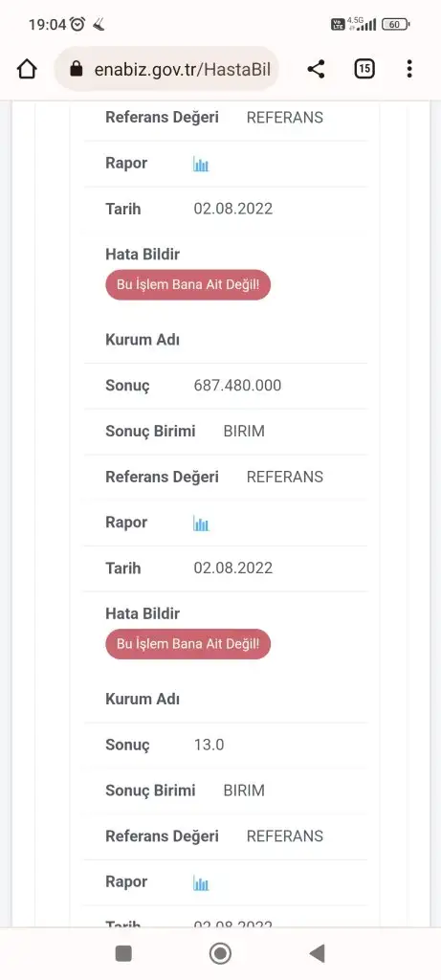Tap the second Kurum Adı label
The image size is (441, 980).
coord(143,700)
